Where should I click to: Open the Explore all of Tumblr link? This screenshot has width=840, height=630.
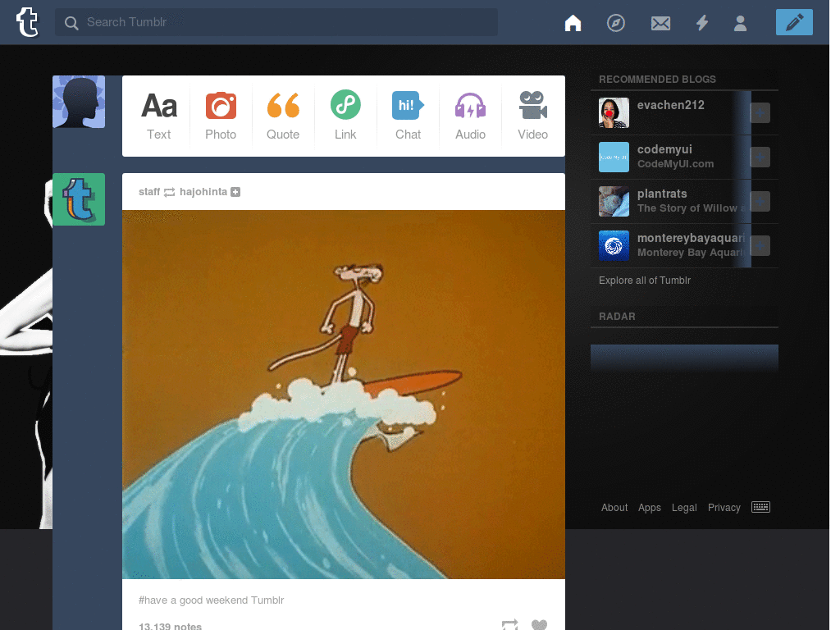point(645,281)
